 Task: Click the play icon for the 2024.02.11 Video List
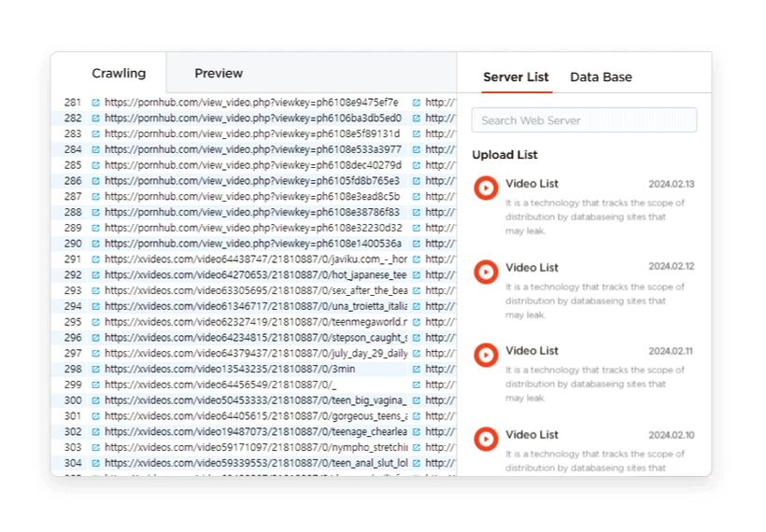coord(486,355)
